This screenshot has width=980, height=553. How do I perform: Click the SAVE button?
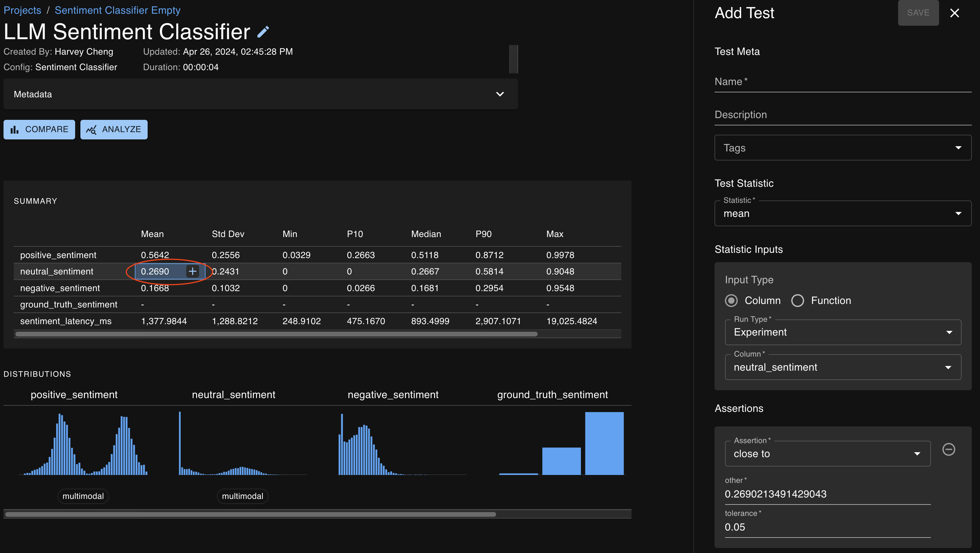tap(918, 13)
